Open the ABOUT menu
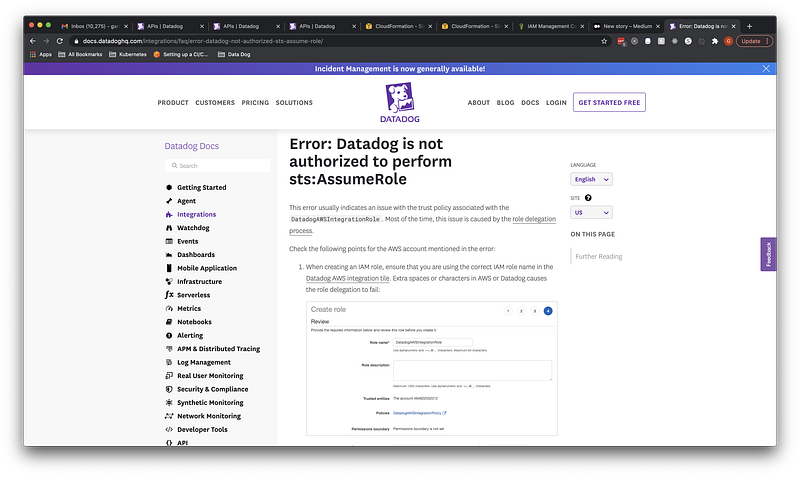The image size is (800, 477). pyautogui.click(x=479, y=103)
